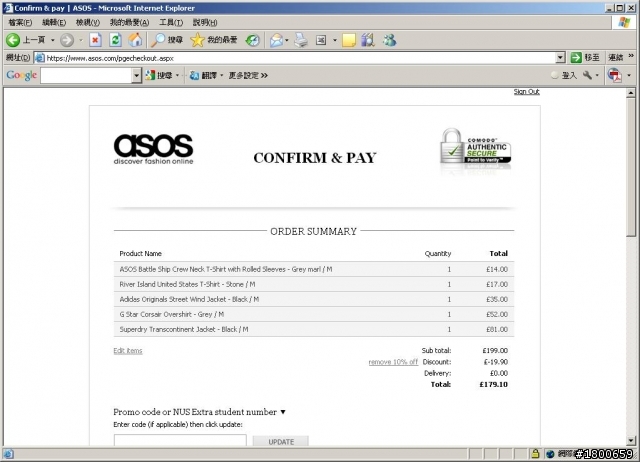
Task: Select the G Star Corsair Overshirt row text
Action: (171, 314)
